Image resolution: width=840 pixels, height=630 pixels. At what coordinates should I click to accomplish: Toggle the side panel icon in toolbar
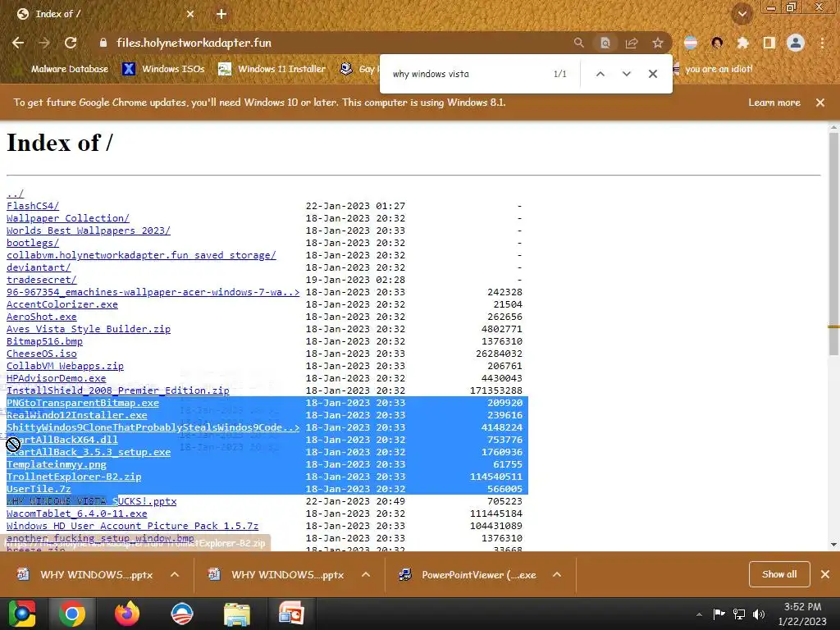(769, 43)
